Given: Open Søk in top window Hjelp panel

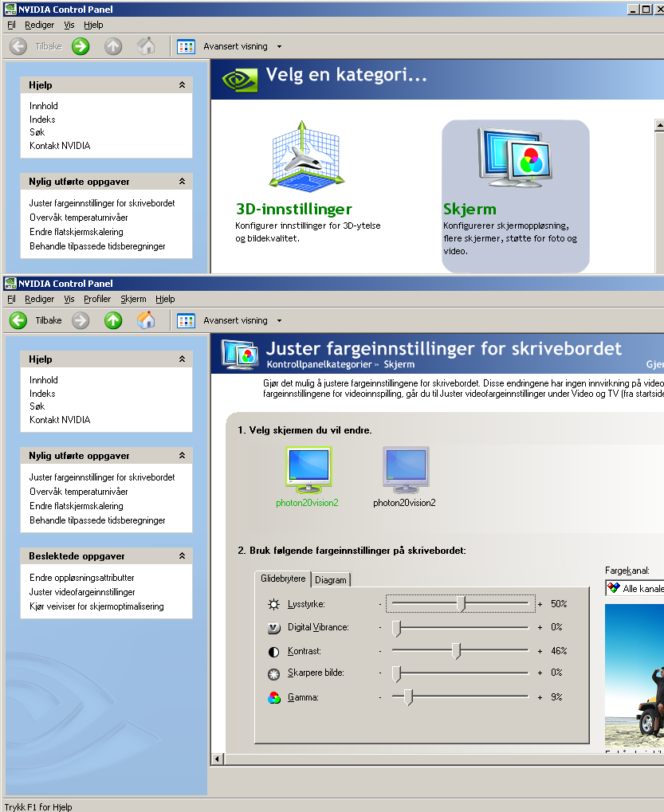Looking at the screenshot, I should (x=37, y=132).
